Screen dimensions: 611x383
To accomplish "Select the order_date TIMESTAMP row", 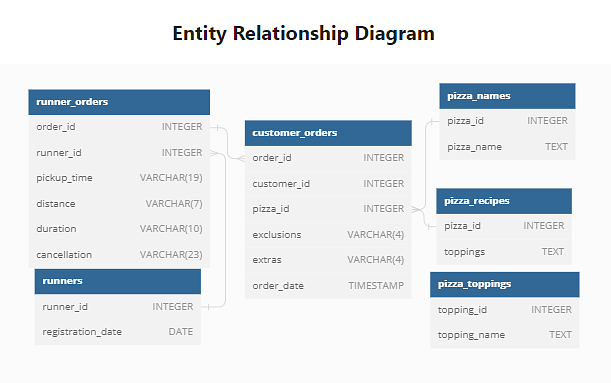I will click(x=328, y=286).
